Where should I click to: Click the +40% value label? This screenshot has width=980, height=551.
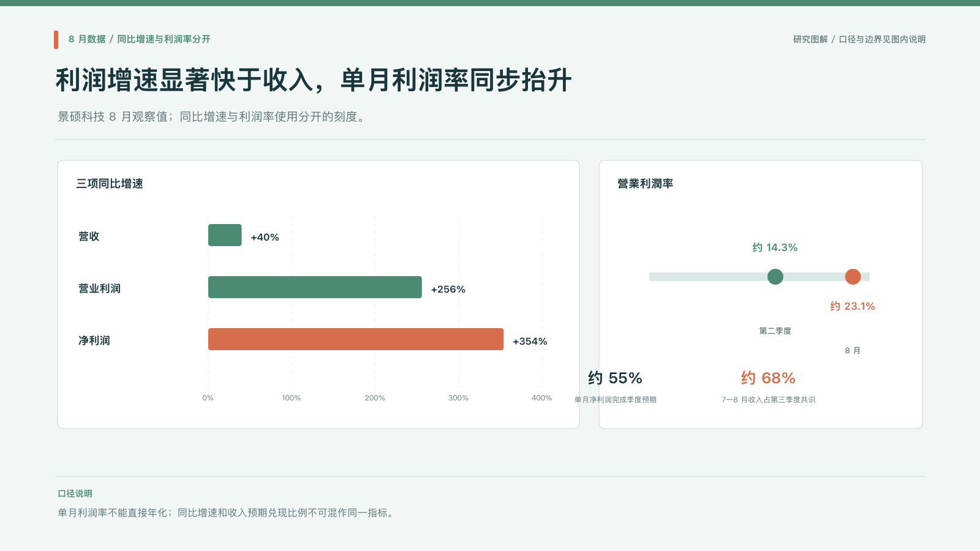(x=265, y=238)
